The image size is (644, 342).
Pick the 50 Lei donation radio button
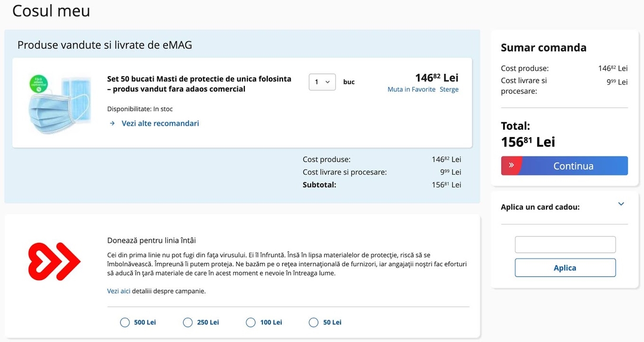(313, 322)
